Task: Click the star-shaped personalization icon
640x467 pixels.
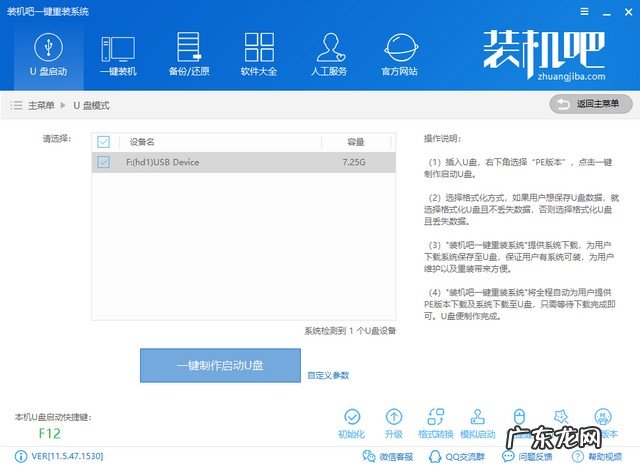Action: [x=561, y=417]
